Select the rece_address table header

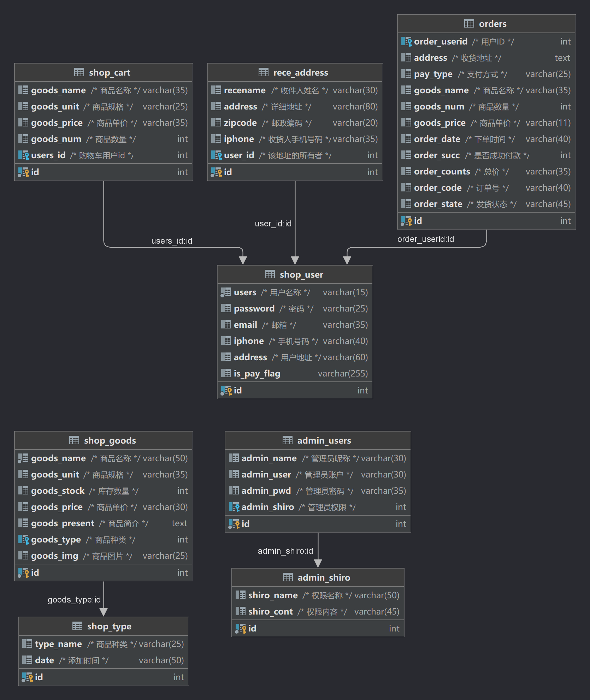[295, 72]
